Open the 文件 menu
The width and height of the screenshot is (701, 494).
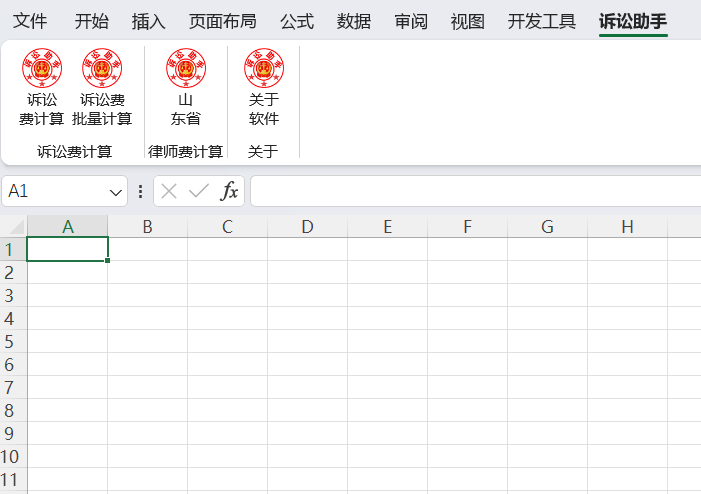30,21
